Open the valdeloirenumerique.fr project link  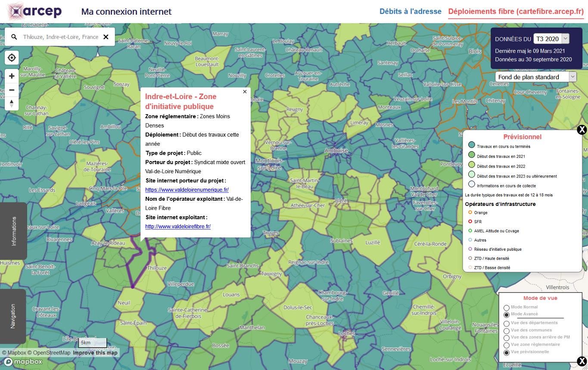(x=187, y=190)
